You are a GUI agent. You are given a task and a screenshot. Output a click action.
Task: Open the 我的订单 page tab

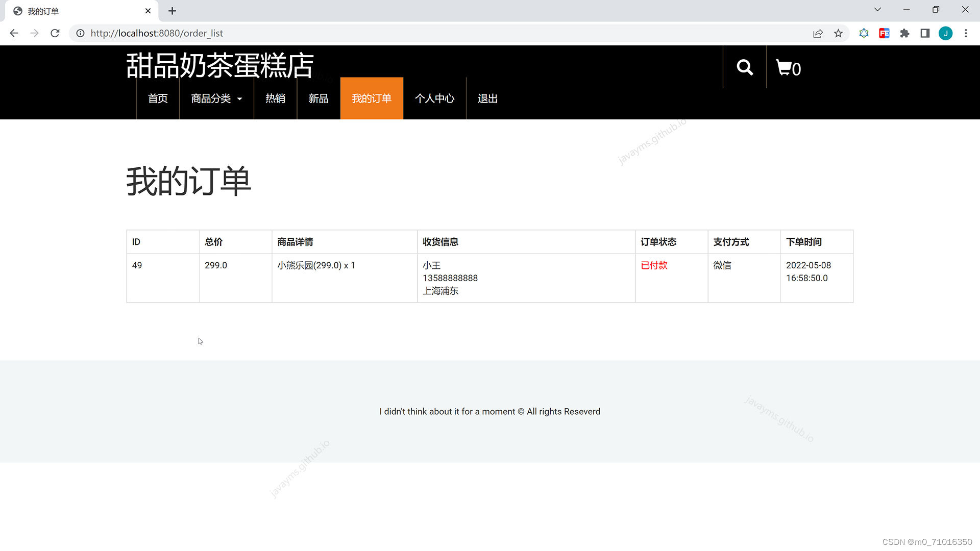point(372,98)
